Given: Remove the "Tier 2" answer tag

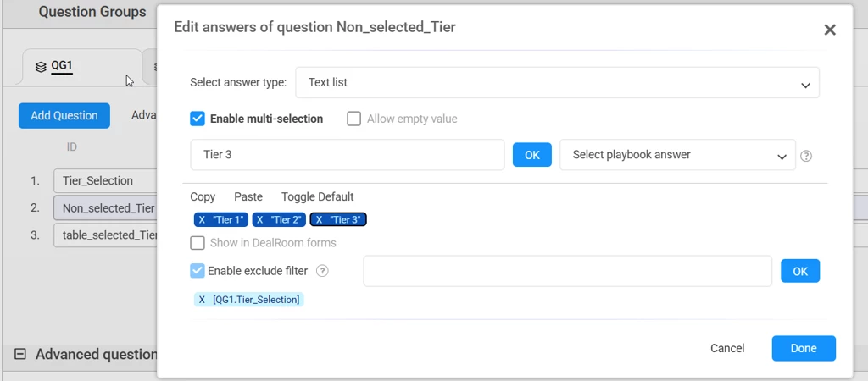Looking at the screenshot, I should tap(260, 220).
